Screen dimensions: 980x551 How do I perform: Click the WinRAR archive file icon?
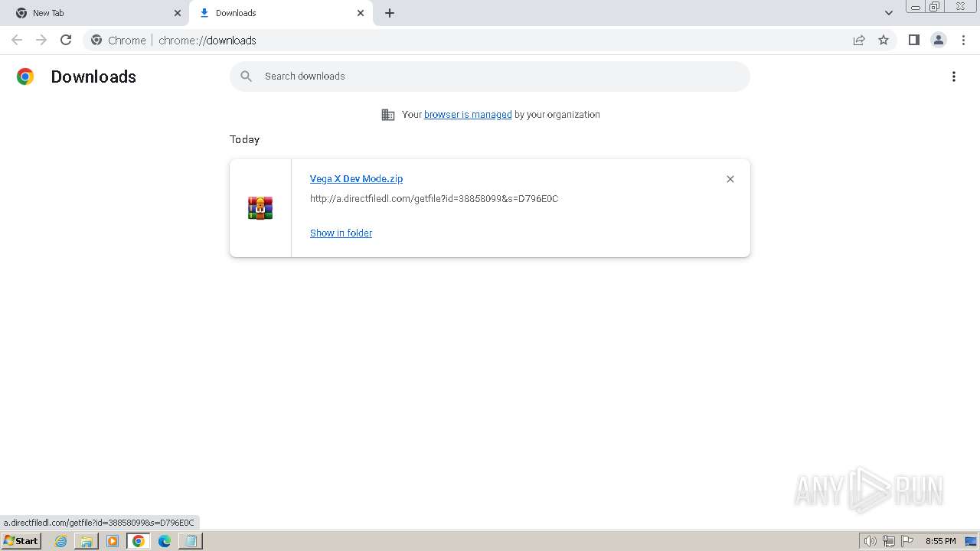coord(260,208)
